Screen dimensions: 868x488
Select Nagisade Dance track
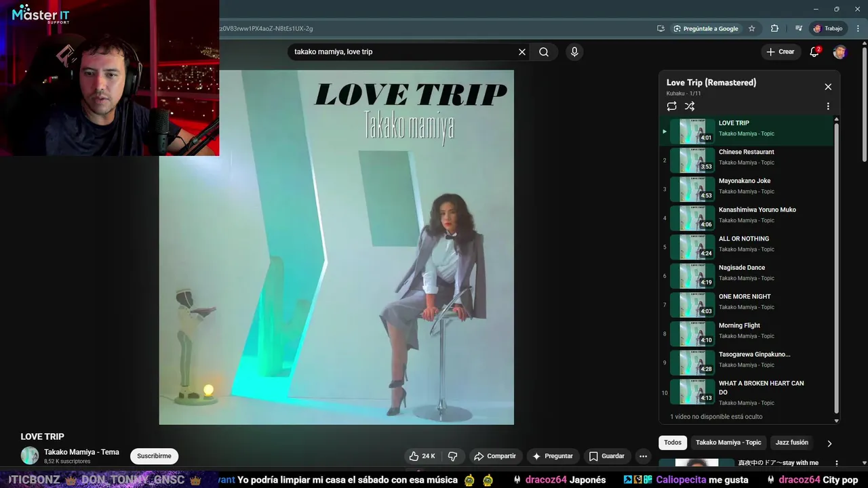coord(746,276)
